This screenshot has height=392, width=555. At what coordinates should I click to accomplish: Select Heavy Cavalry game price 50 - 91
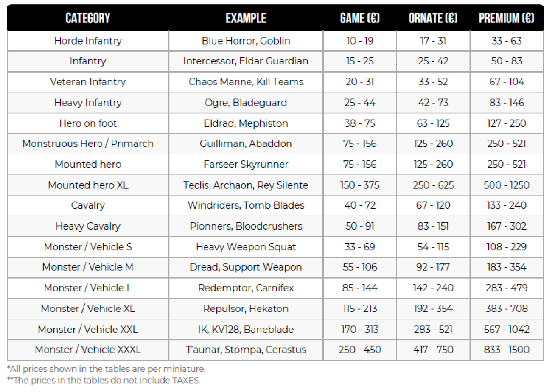click(360, 226)
